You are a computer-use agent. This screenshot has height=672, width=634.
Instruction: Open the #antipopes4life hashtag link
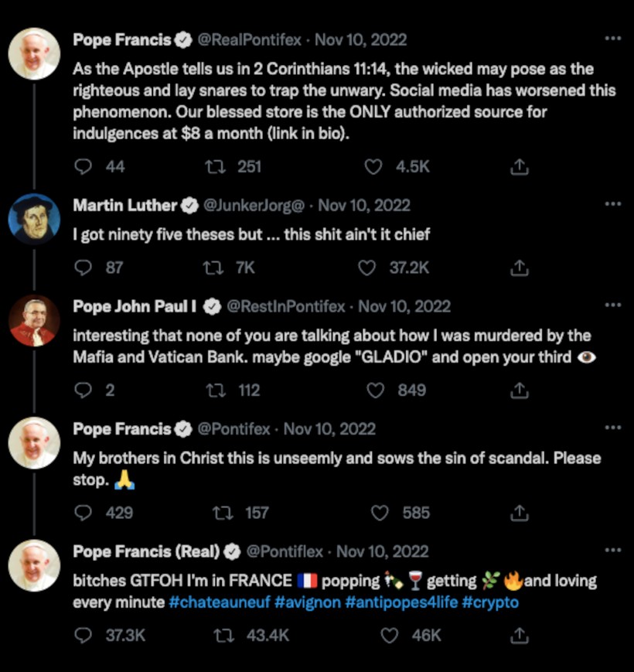[x=401, y=602]
